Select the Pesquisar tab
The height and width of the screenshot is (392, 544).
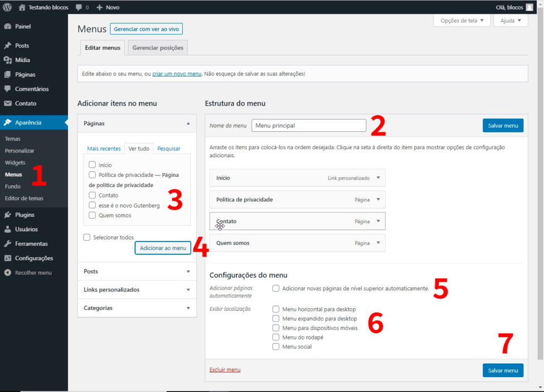pyautogui.click(x=168, y=149)
